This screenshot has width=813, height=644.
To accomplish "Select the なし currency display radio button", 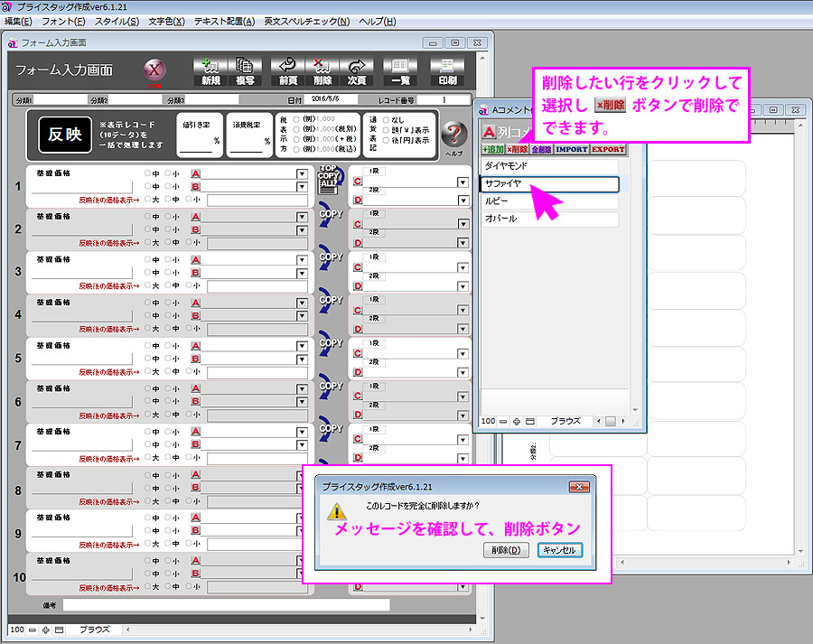I will click(386, 118).
